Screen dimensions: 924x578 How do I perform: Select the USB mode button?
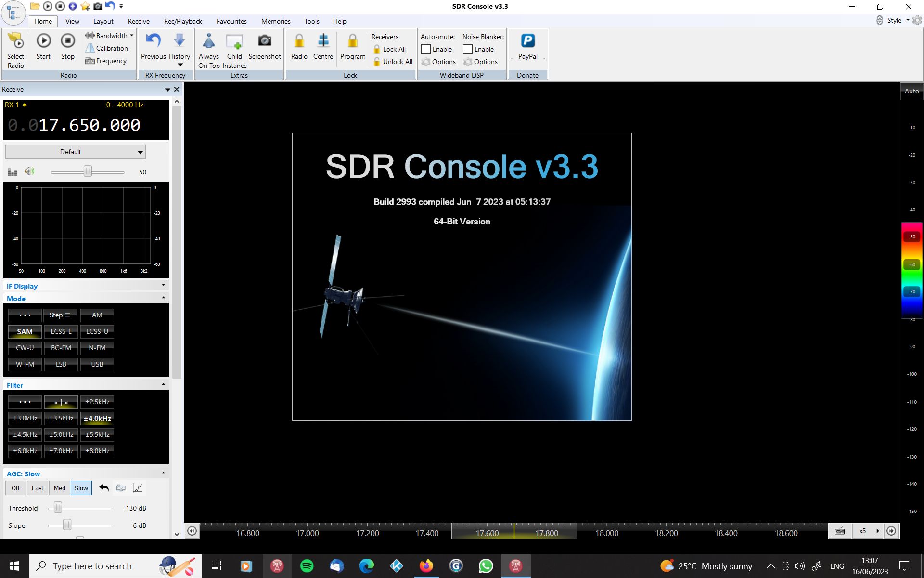click(97, 364)
